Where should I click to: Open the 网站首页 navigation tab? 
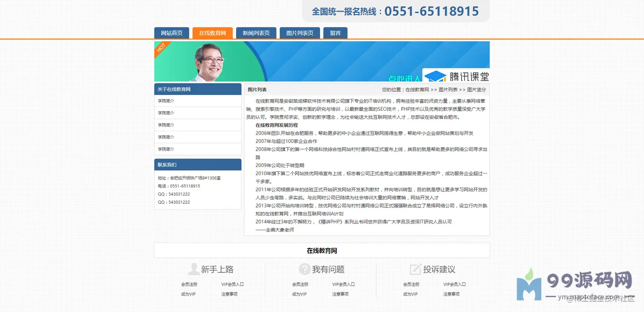click(172, 33)
